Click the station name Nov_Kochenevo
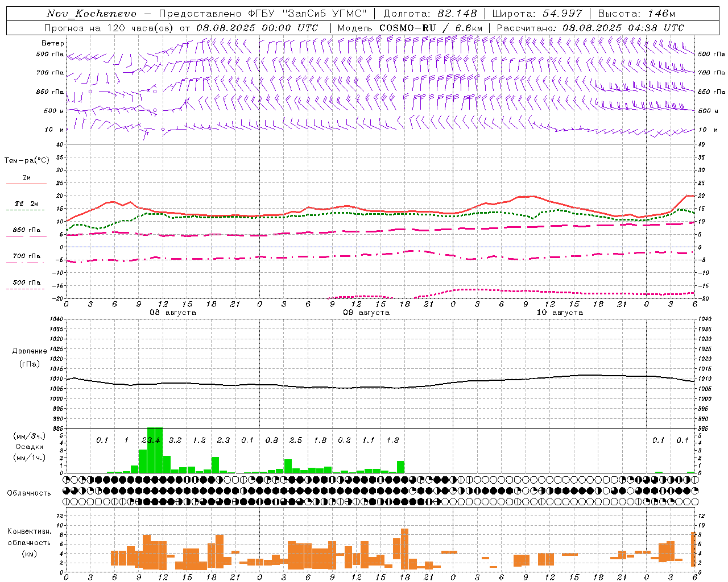Viewport: 728px width, 582px height. pos(92,14)
